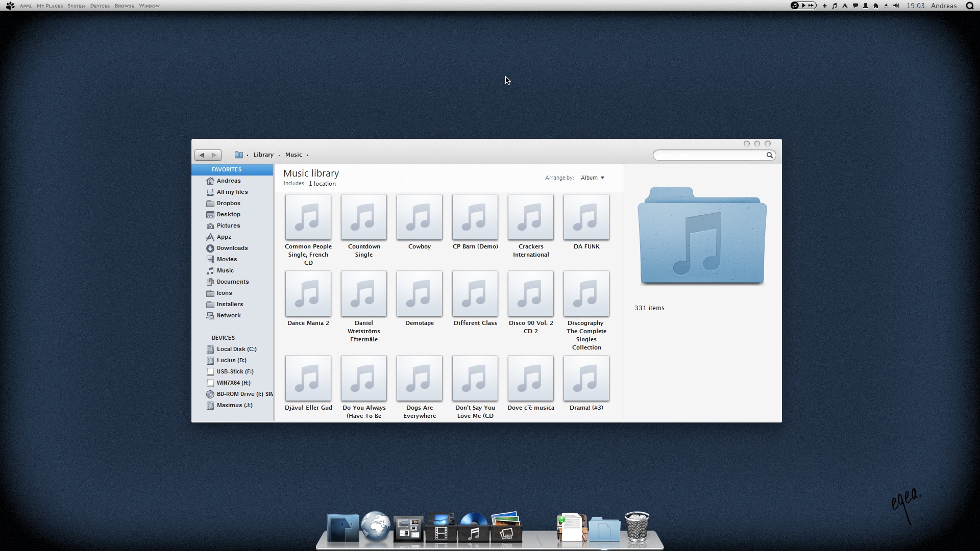Viewport: 980px width, 551px height.
Task: Open the Devices menu in menu bar
Action: 100,6
